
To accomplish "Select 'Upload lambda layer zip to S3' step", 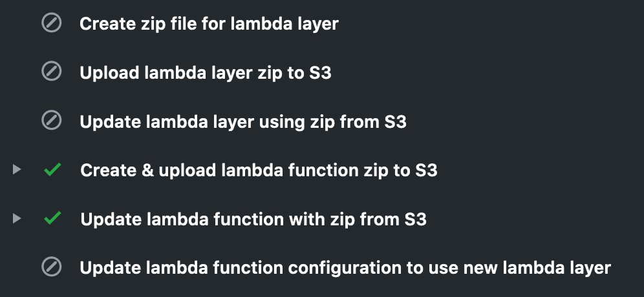I will tap(205, 73).
